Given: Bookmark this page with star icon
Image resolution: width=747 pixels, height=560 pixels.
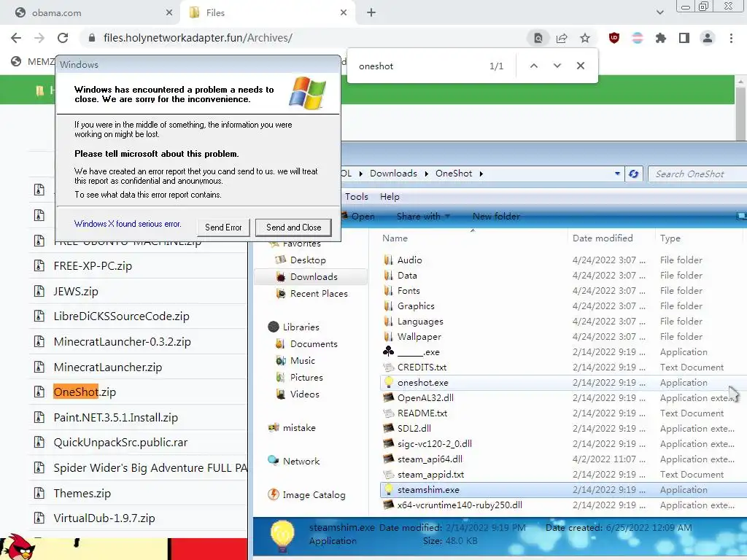Looking at the screenshot, I should point(585,38).
